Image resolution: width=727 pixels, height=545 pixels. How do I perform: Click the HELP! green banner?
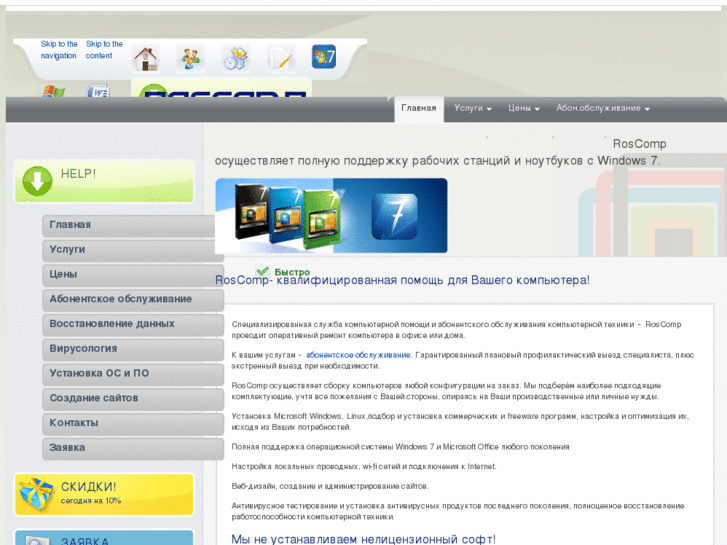click(x=104, y=181)
